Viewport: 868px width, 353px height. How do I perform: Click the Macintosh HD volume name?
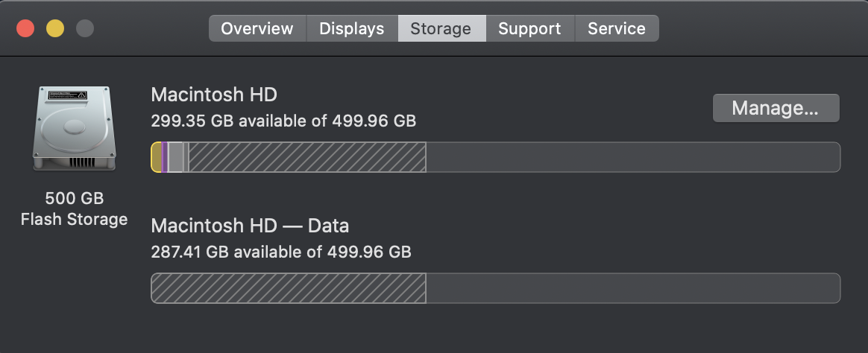[214, 95]
